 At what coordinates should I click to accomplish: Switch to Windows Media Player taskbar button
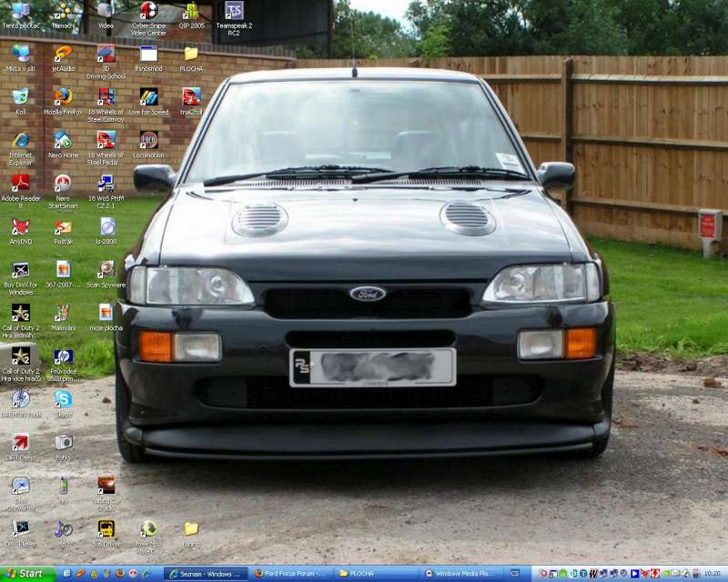coord(462,574)
